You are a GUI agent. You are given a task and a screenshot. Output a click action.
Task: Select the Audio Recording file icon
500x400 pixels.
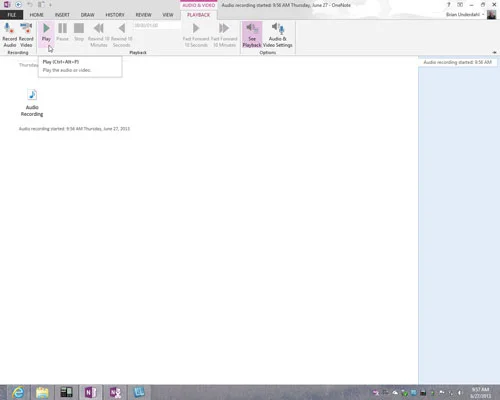tap(32, 103)
